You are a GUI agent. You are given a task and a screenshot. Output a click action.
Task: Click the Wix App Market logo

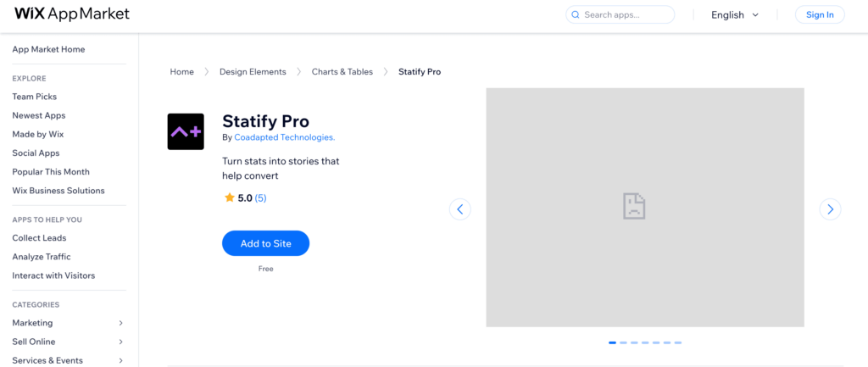click(72, 14)
